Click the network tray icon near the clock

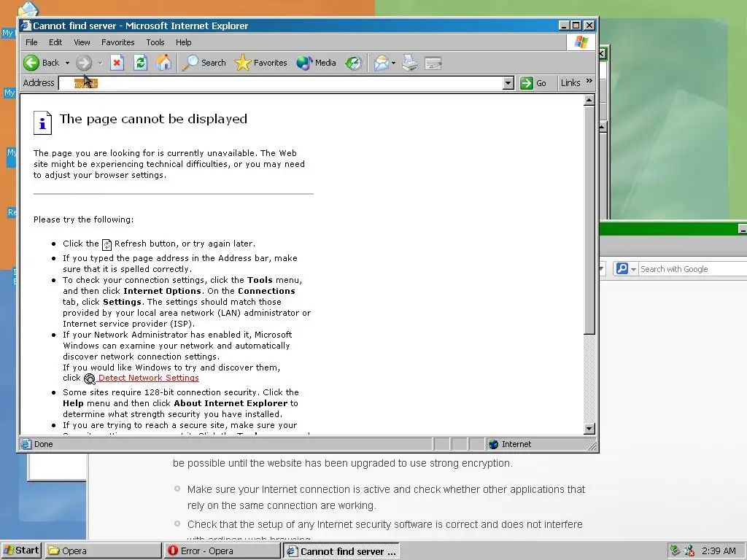[x=675, y=551]
